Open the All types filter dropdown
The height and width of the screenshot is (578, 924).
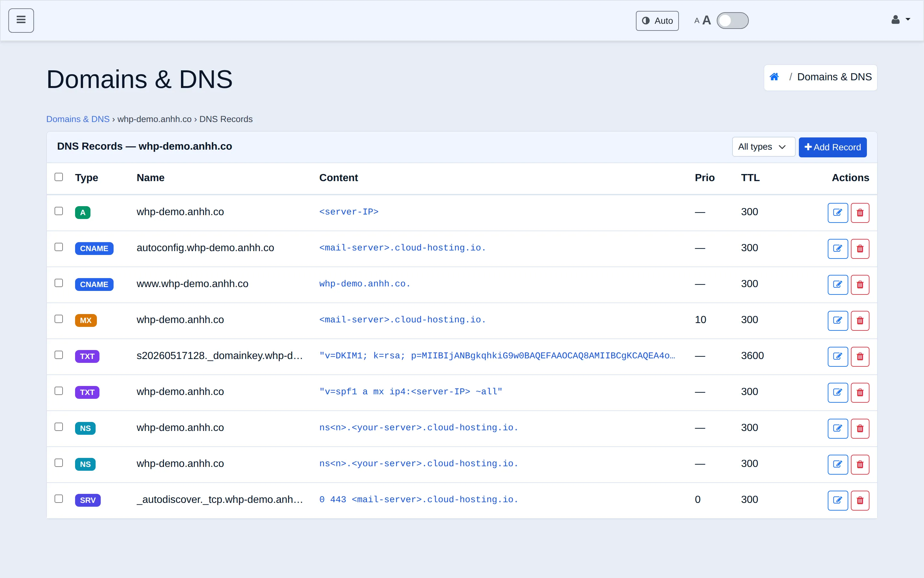763,147
